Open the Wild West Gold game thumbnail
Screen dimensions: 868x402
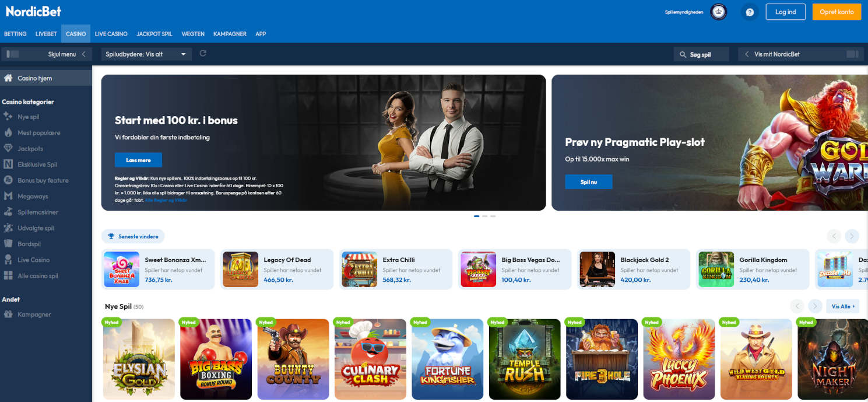coord(757,359)
